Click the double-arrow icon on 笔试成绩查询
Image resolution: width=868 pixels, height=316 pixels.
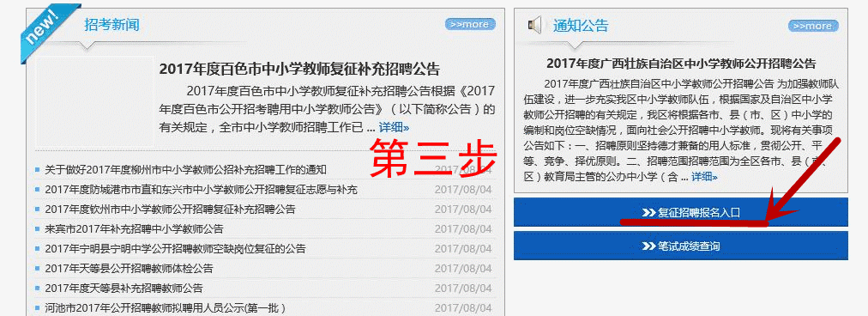(648, 246)
